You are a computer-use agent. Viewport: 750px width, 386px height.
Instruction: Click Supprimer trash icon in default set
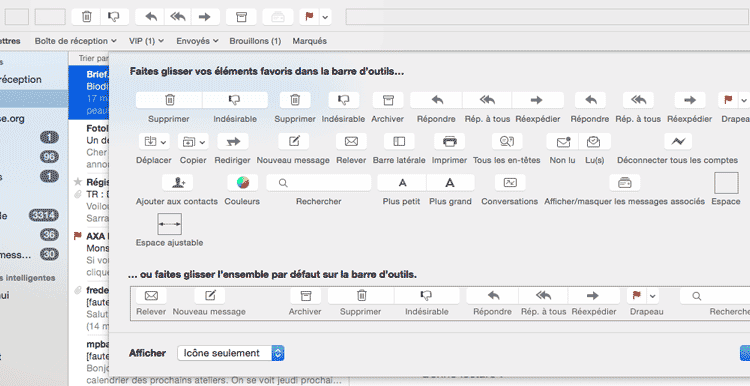[362, 296]
